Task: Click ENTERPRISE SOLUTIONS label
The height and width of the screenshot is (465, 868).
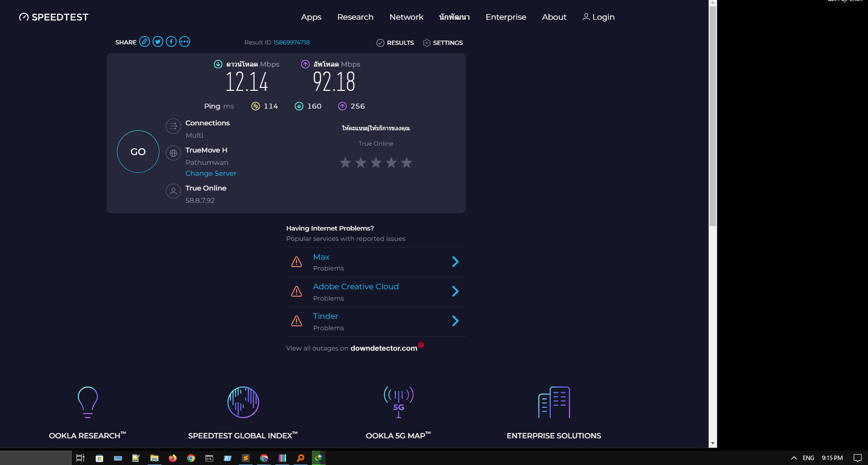Action: 554,435
